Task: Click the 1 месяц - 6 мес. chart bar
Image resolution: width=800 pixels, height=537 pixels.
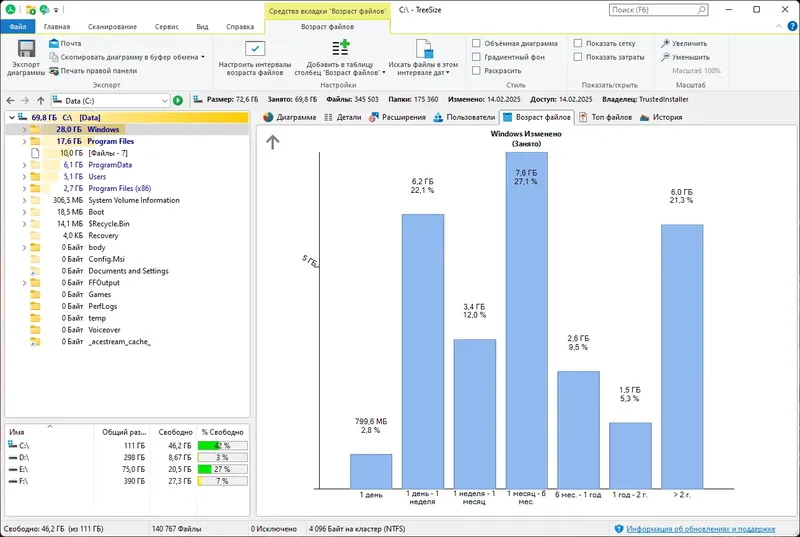Action: [x=527, y=320]
